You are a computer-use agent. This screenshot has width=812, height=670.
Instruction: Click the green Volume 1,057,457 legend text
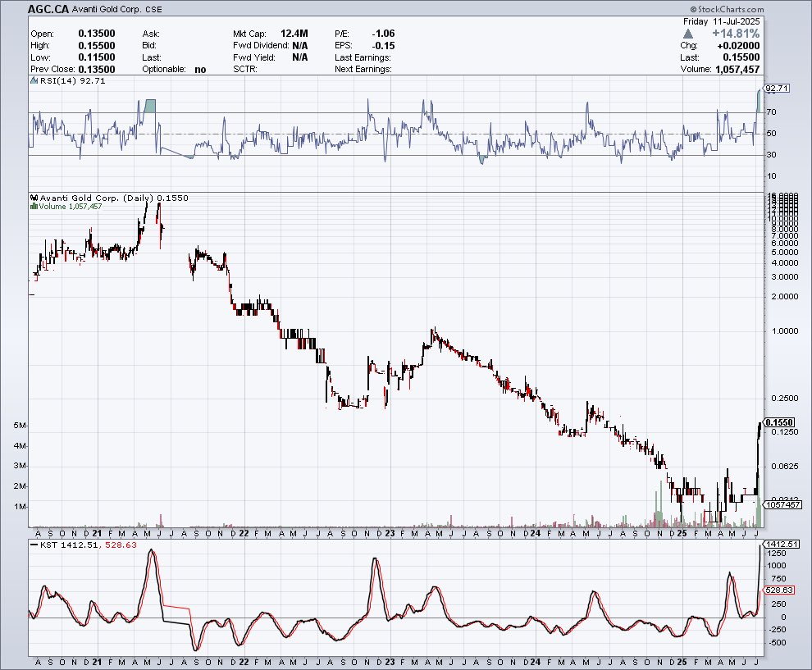pyautogui.click(x=71, y=206)
